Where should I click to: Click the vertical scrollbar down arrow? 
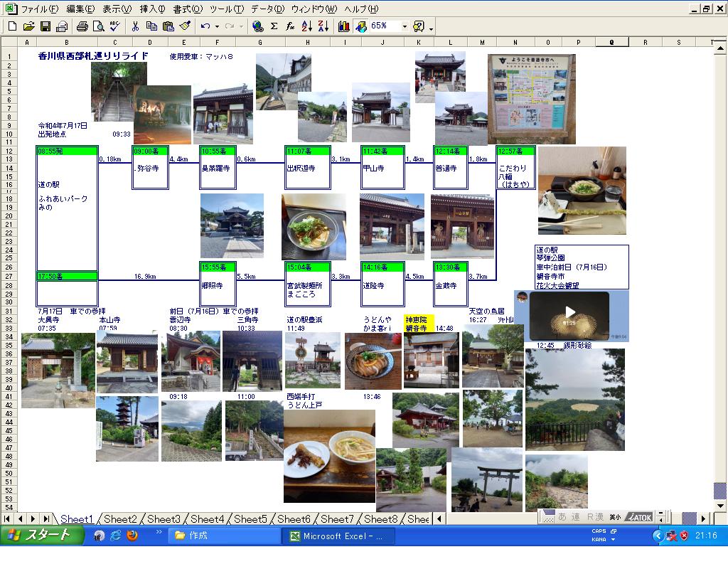point(720,506)
